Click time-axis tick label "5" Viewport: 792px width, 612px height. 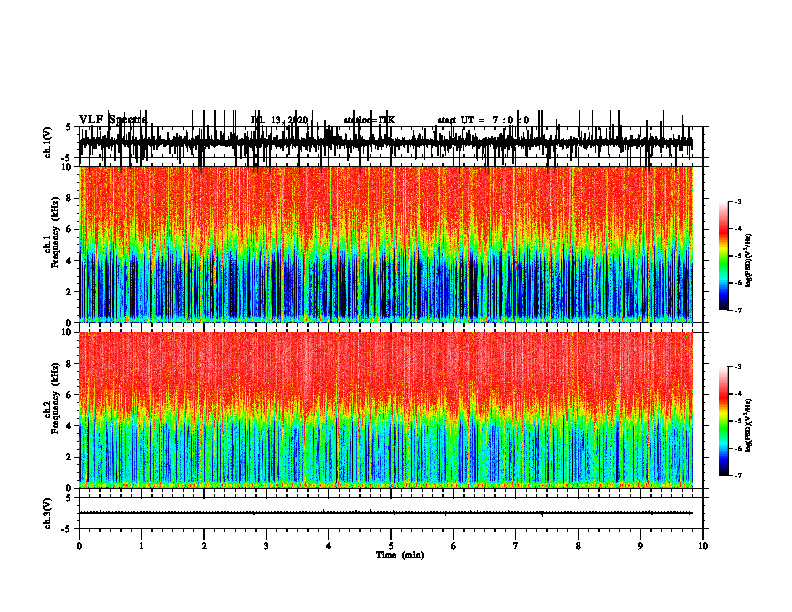click(x=391, y=546)
